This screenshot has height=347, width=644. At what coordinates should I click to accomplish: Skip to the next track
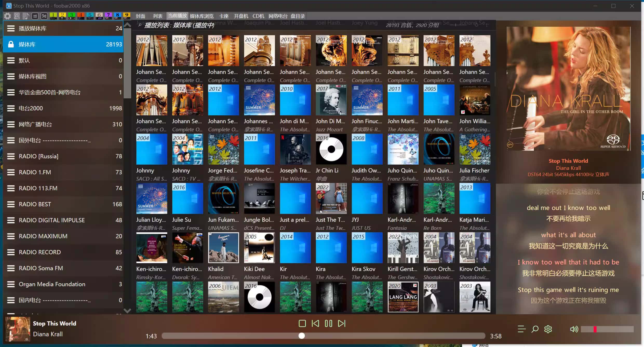pos(341,323)
